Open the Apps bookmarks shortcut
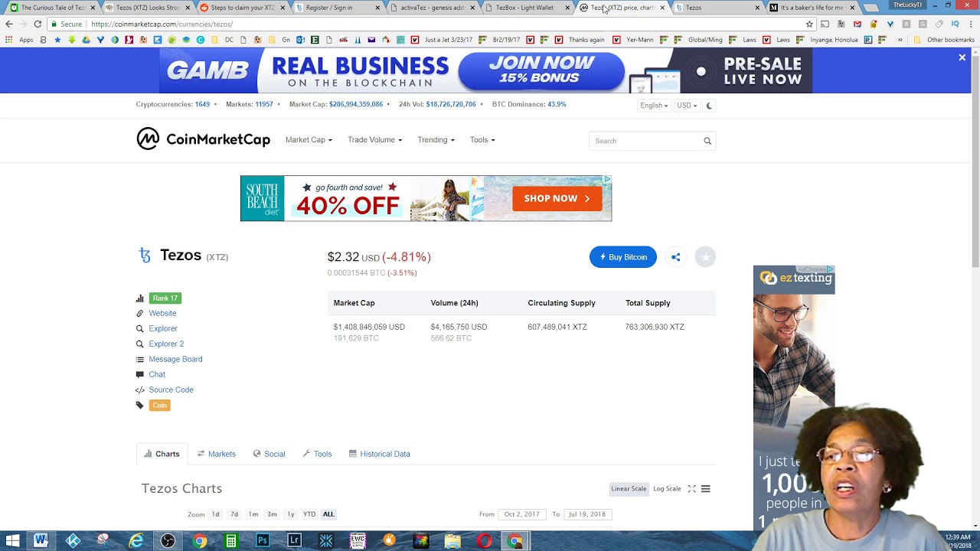This screenshot has height=551, width=980. coord(20,40)
